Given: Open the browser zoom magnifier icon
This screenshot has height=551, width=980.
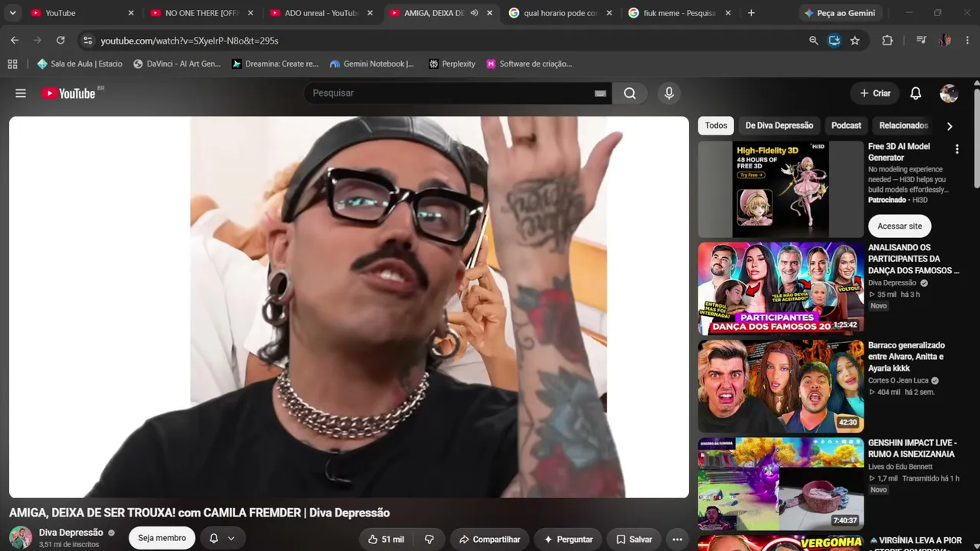Looking at the screenshot, I should click(814, 41).
